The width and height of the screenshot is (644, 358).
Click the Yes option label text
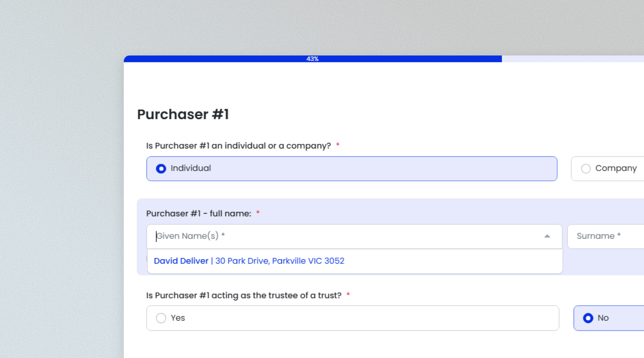pyautogui.click(x=178, y=318)
